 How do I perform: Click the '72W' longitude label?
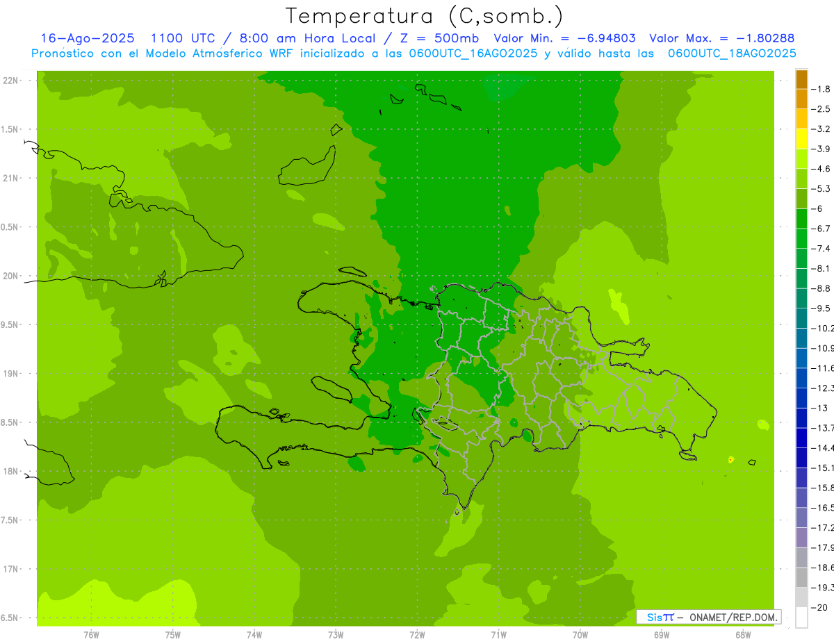pyautogui.click(x=417, y=635)
